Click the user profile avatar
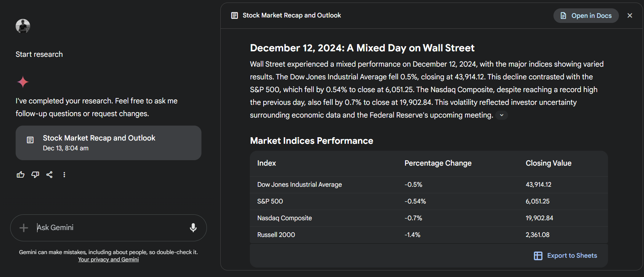644x277 pixels. coord(23,26)
